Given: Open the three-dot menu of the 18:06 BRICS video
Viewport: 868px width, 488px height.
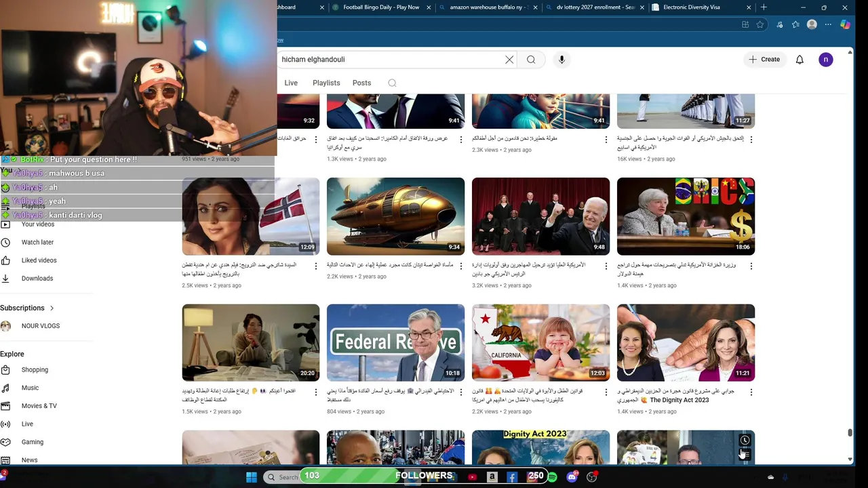Looking at the screenshot, I should pos(751,266).
